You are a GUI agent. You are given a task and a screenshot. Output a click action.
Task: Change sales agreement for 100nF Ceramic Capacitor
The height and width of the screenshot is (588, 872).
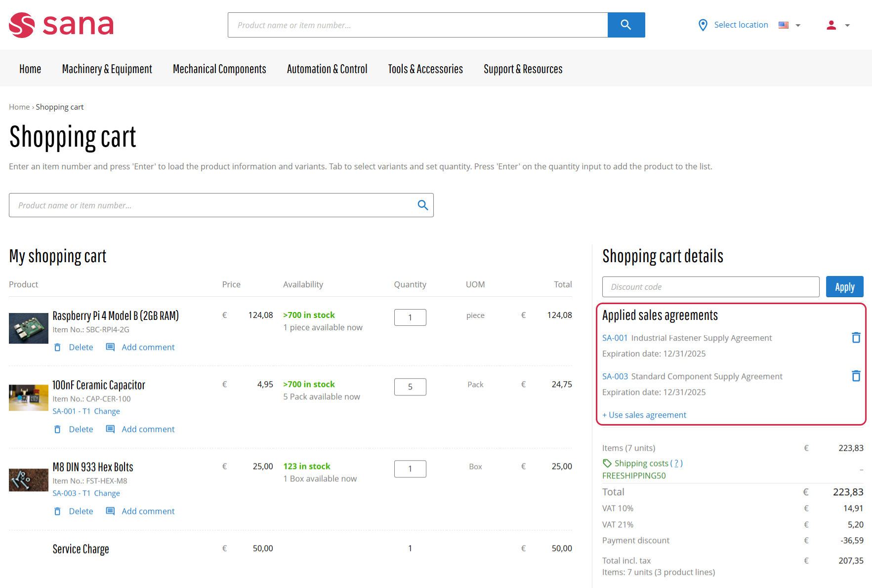[x=107, y=411]
